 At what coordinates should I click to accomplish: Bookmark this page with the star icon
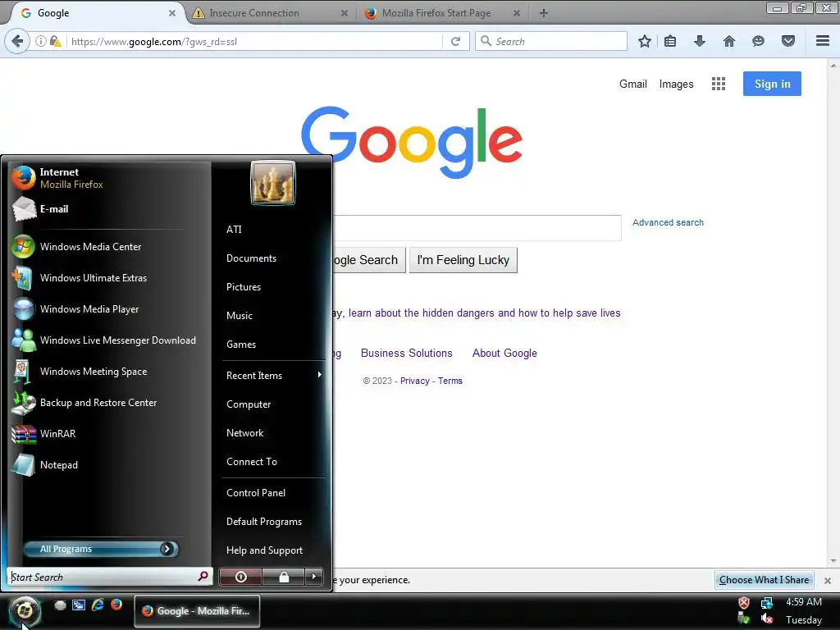(645, 41)
